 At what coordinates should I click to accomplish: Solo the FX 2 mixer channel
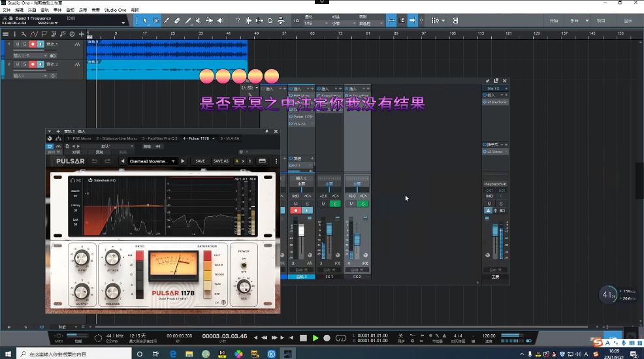point(363,204)
